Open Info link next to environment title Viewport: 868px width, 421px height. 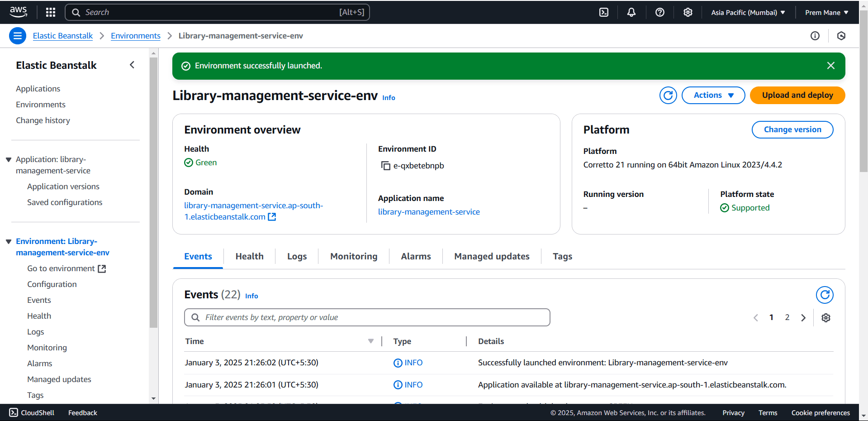click(389, 98)
